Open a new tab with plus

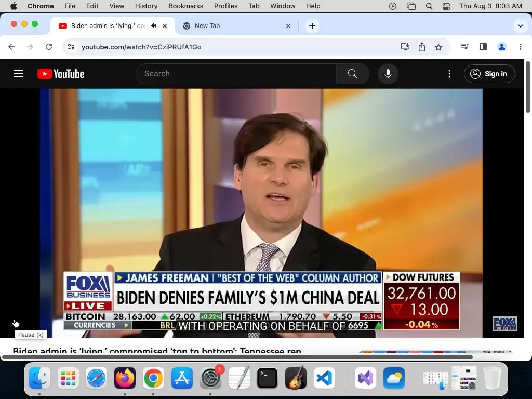312,26
